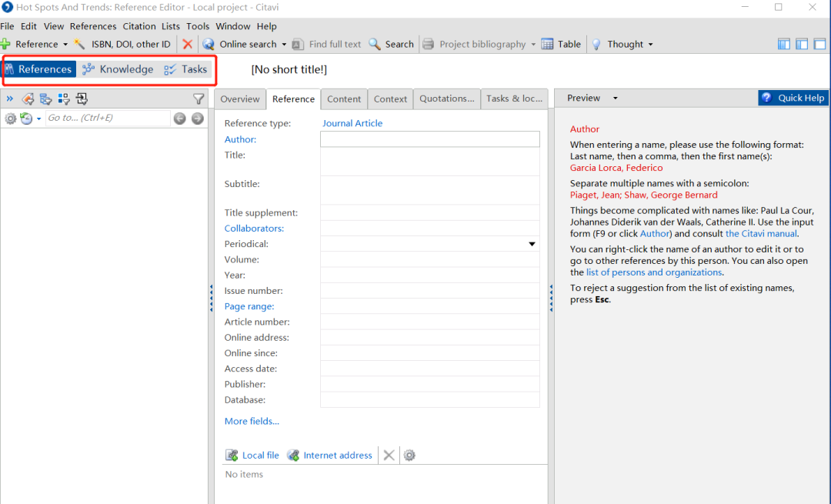Click the blue Author field label
831x504 pixels.
click(x=240, y=139)
